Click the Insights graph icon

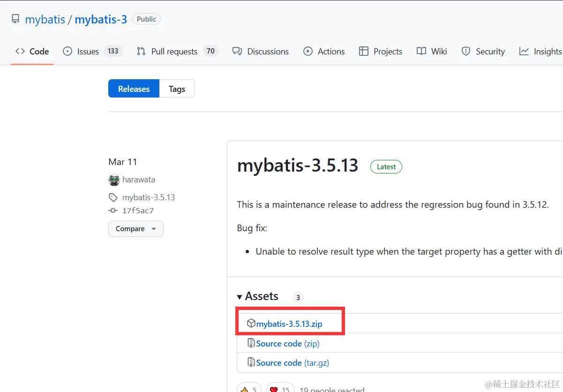click(524, 51)
